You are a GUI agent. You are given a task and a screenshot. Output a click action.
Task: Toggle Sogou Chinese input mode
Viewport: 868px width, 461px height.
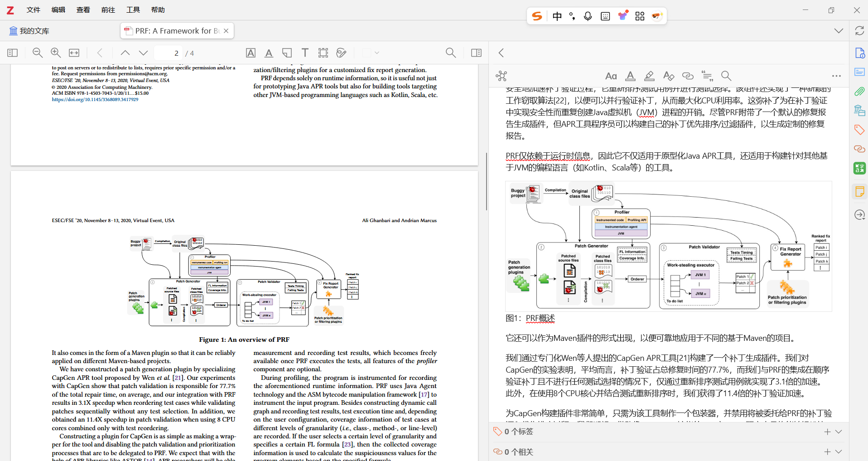pos(557,16)
